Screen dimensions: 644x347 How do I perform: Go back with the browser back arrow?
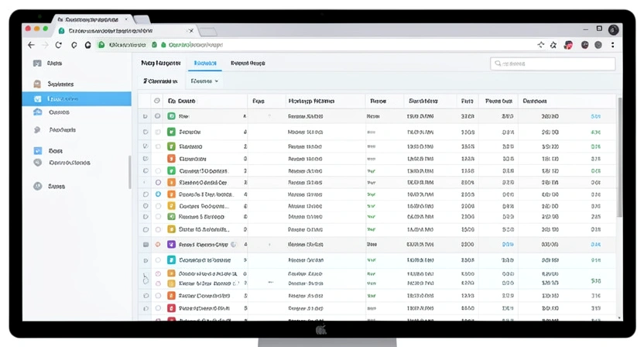point(31,45)
